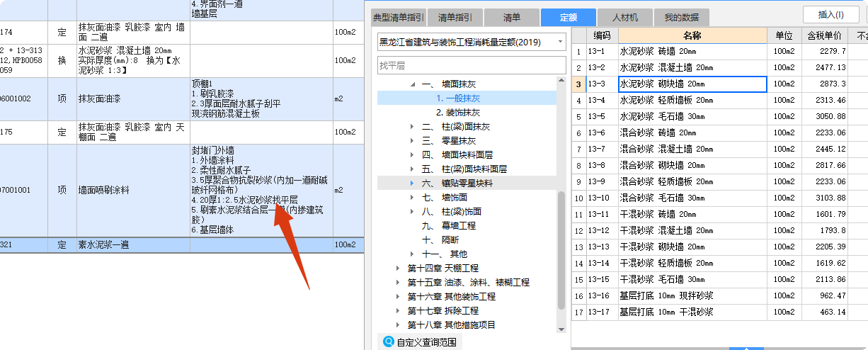Click 墙面喷刷涂料 cell in left sheet
Image resolution: width=868 pixels, height=350 pixels.
[x=133, y=191]
